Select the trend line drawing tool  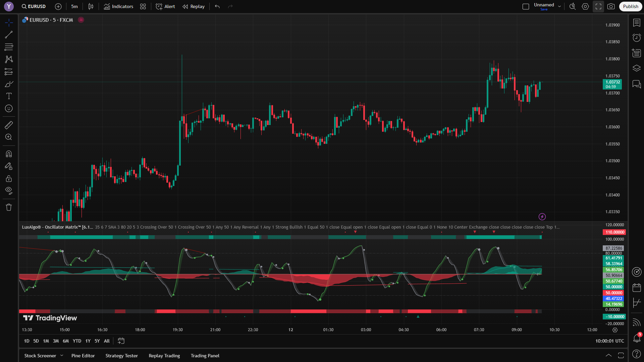[x=9, y=35]
